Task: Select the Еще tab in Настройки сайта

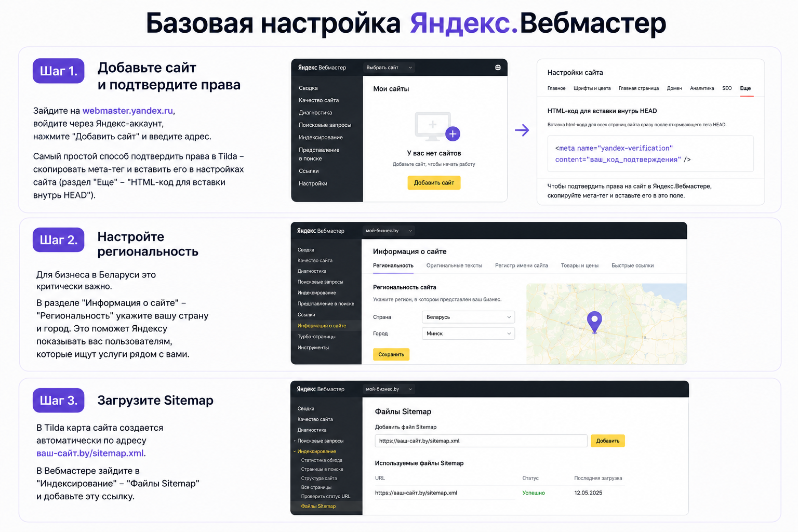Action: [x=746, y=88]
